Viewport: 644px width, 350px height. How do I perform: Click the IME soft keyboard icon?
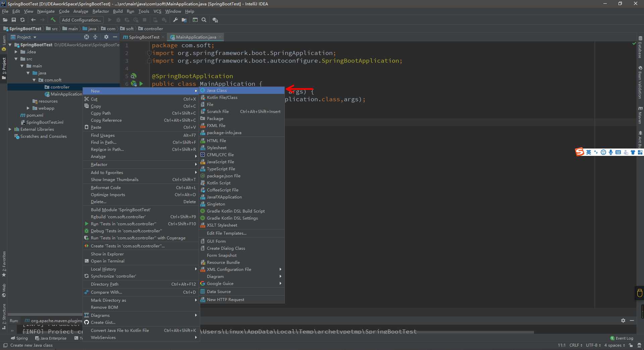click(x=618, y=152)
